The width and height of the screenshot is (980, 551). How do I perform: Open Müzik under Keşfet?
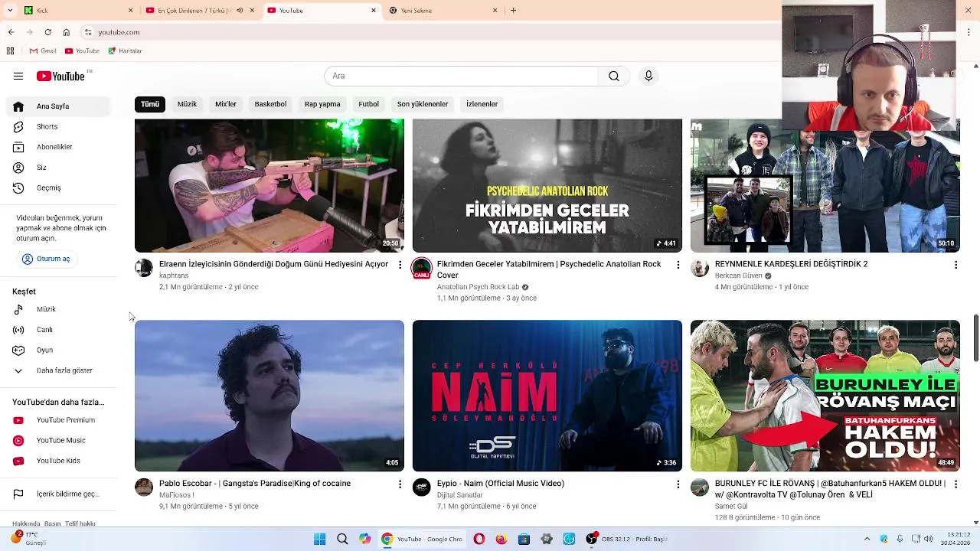point(59,309)
